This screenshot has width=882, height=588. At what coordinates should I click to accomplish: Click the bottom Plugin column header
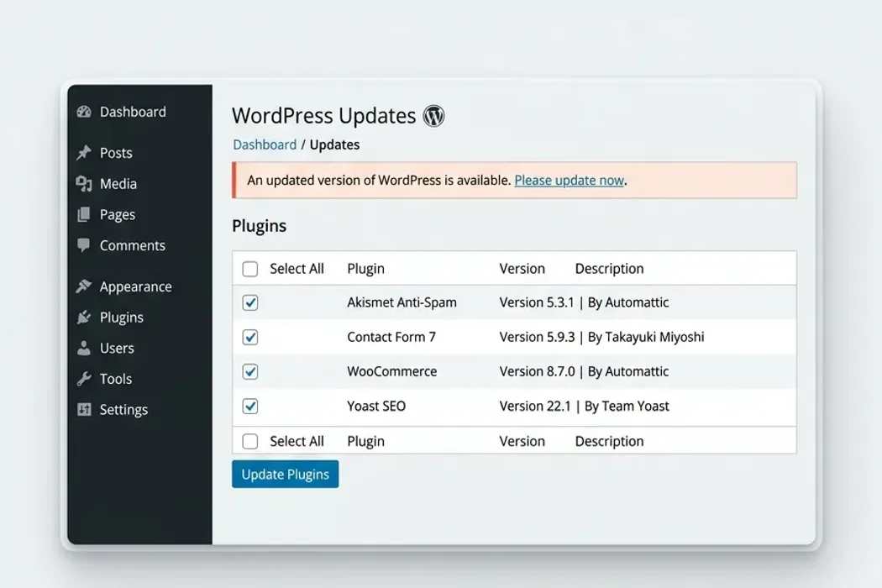click(365, 441)
